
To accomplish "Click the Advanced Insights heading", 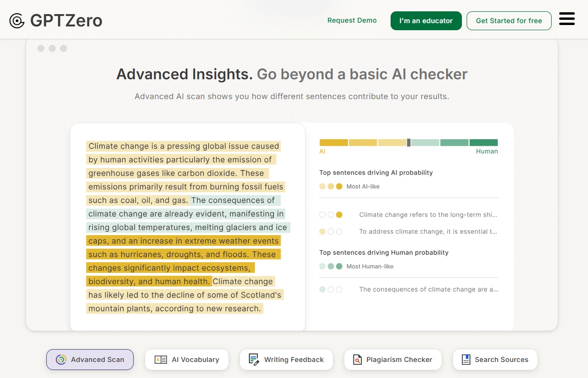I will tap(185, 75).
